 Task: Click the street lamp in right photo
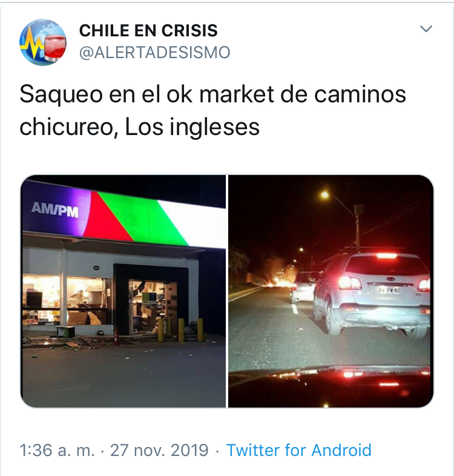pyautogui.click(x=324, y=194)
